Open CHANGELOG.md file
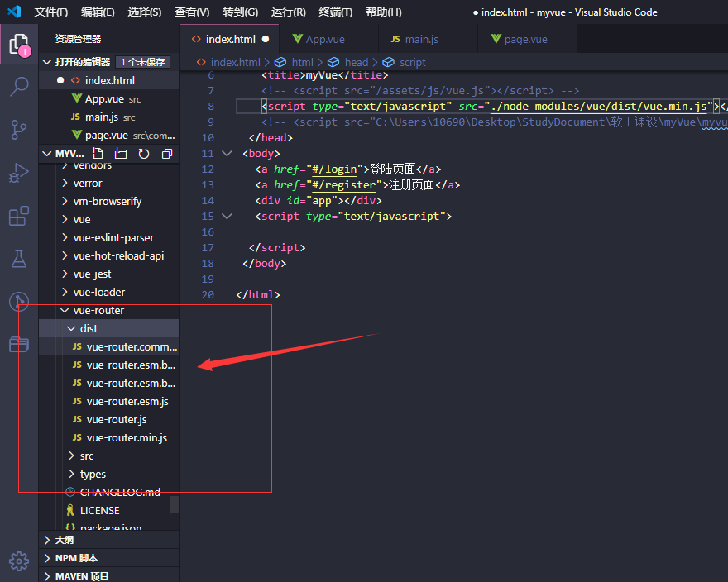The height and width of the screenshot is (582, 728). click(x=108, y=492)
